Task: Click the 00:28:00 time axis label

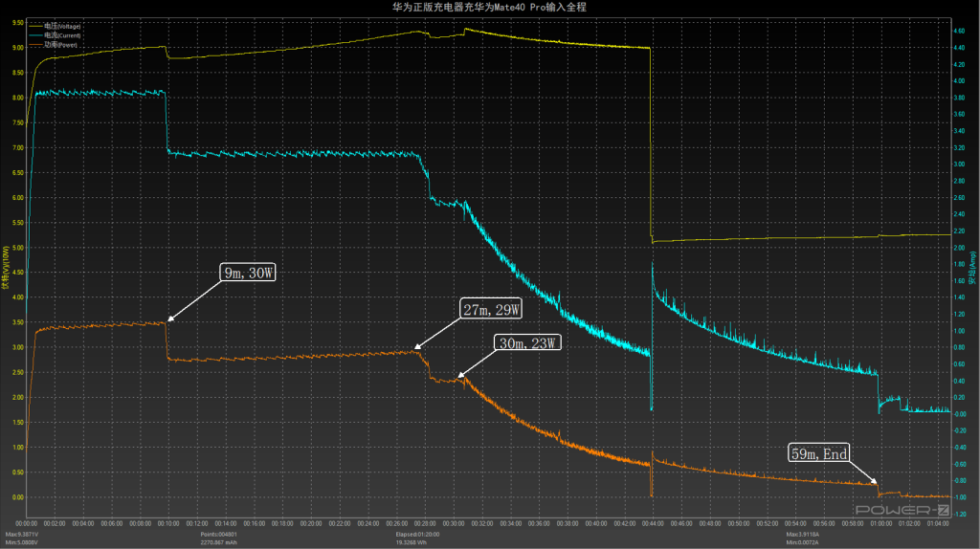Action: pyautogui.click(x=425, y=524)
